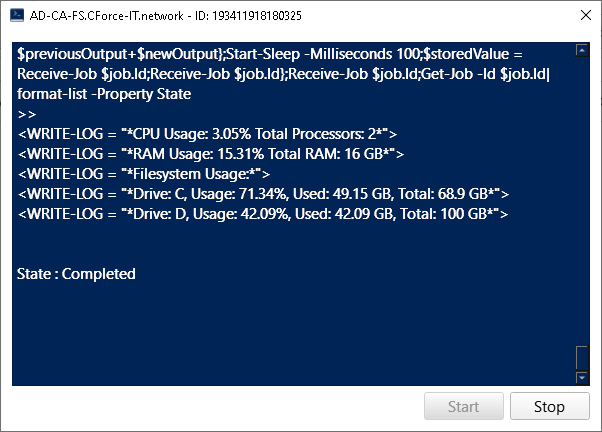Click the Drive C usage log line
602x432 pixels.
(263, 194)
